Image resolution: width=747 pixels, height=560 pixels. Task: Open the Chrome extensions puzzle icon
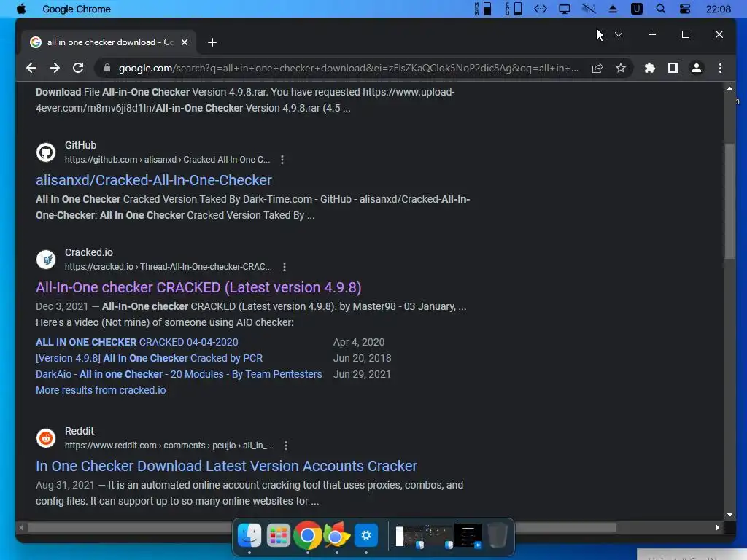click(x=650, y=68)
